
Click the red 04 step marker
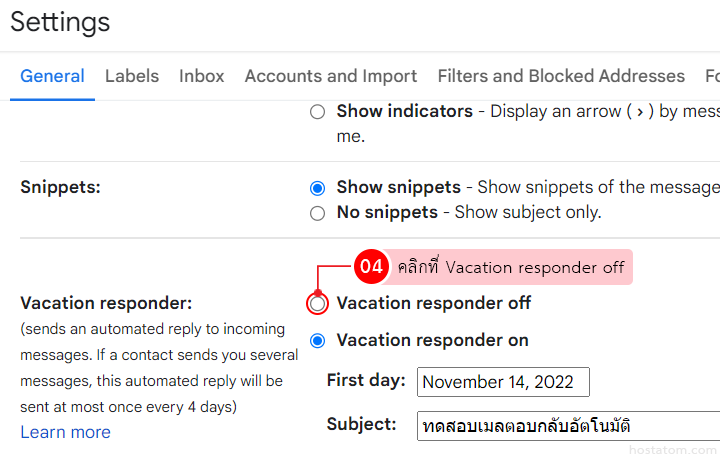coord(371,267)
